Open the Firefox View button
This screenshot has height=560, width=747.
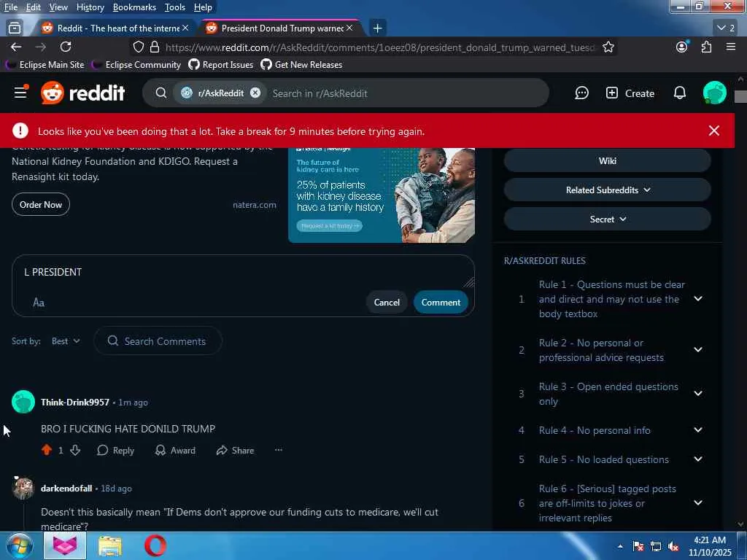point(15,28)
